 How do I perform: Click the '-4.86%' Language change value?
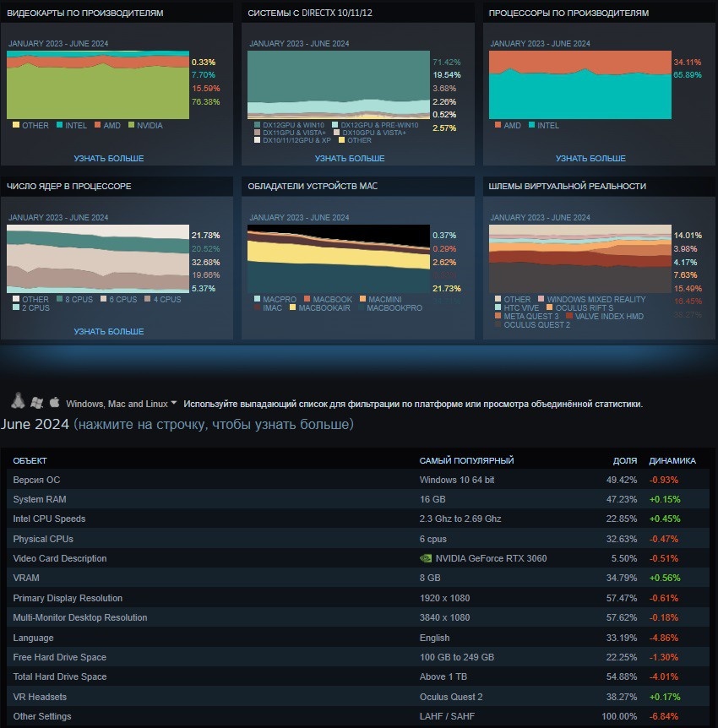point(664,638)
